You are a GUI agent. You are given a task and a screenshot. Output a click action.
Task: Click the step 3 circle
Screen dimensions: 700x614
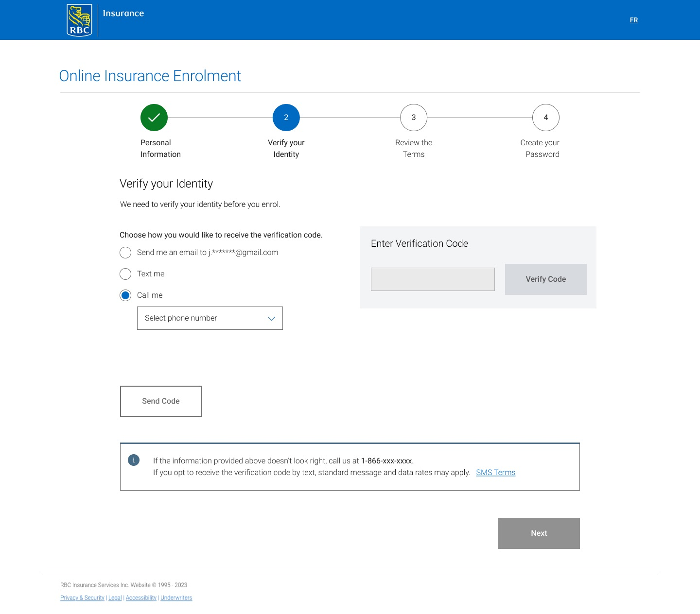pyautogui.click(x=414, y=118)
